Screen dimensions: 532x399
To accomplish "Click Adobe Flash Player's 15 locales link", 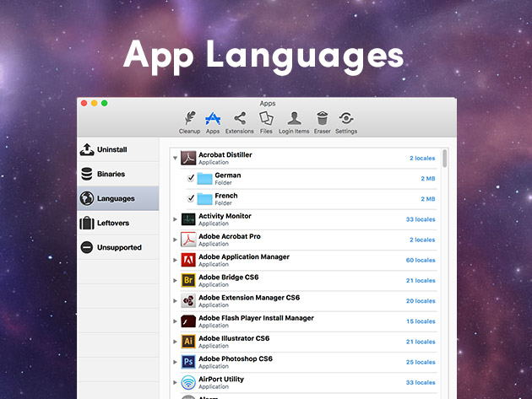I will pos(421,321).
